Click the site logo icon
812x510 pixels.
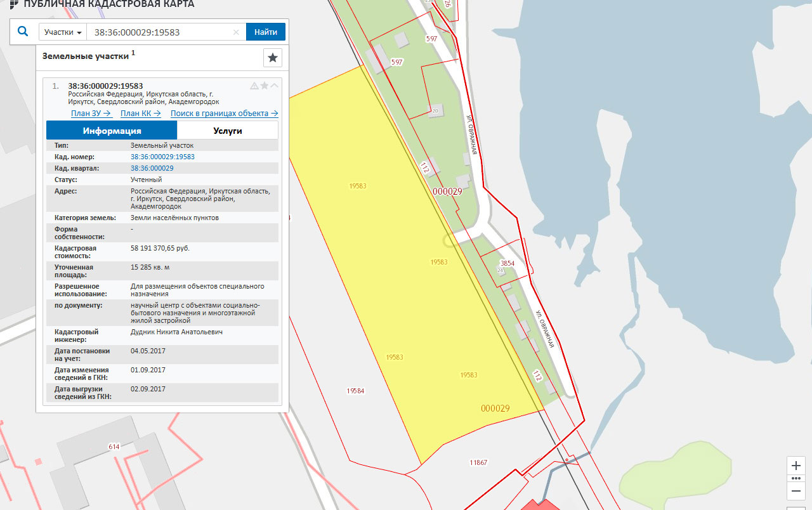14,4
